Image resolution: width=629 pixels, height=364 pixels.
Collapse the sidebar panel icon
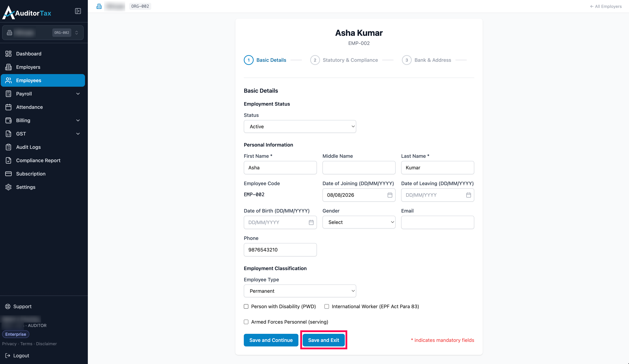(78, 11)
